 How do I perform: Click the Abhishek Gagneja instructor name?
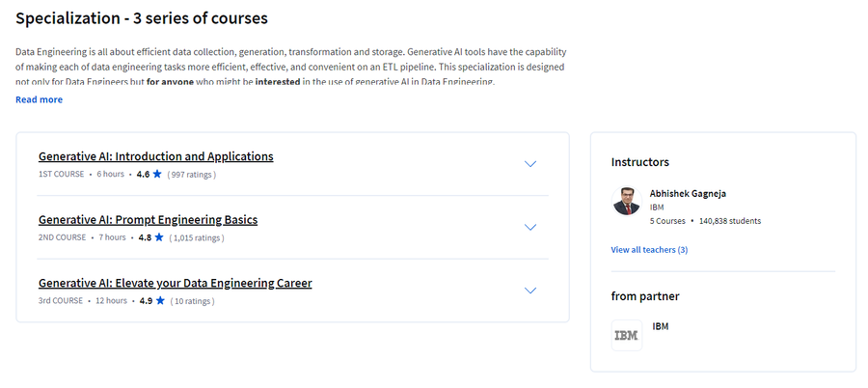688,194
